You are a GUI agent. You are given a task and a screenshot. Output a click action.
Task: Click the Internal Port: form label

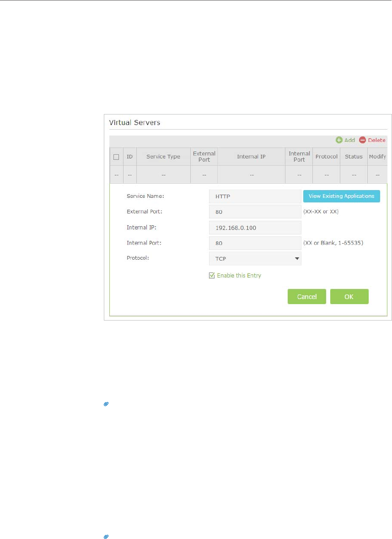click(144, 243)
